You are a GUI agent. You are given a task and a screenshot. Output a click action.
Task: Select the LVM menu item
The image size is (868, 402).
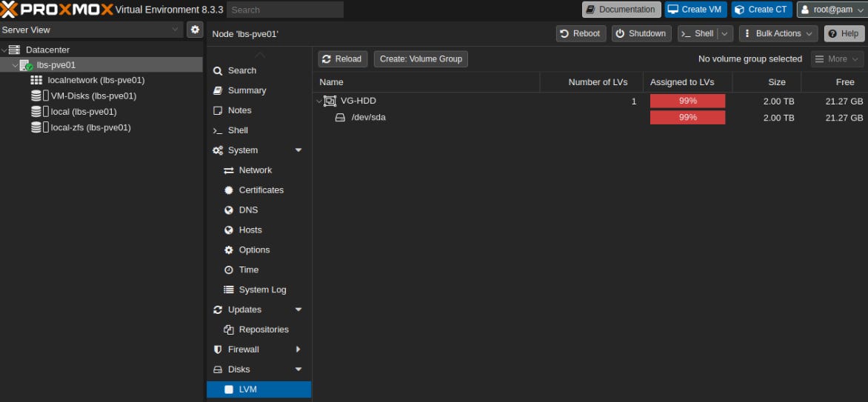[258, 389]
